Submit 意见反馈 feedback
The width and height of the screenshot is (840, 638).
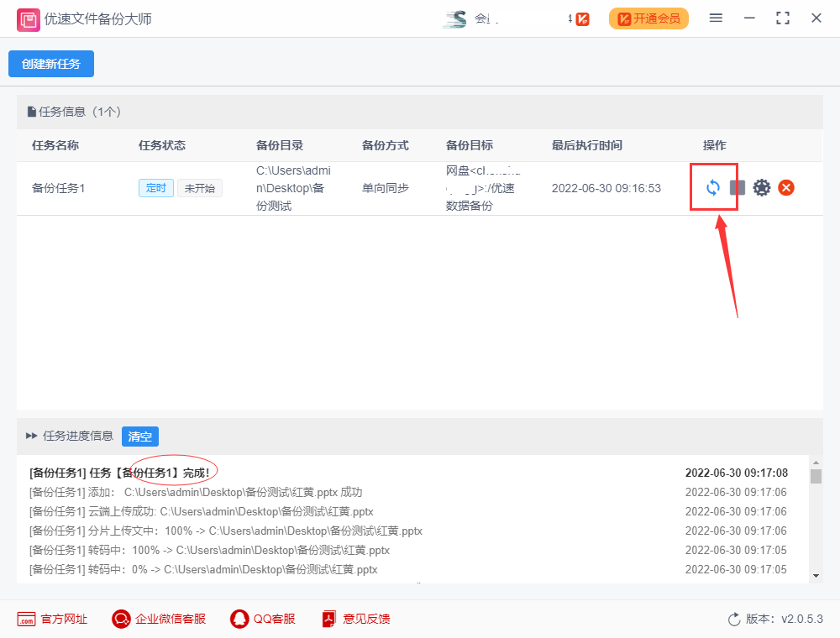coord(355,619)
